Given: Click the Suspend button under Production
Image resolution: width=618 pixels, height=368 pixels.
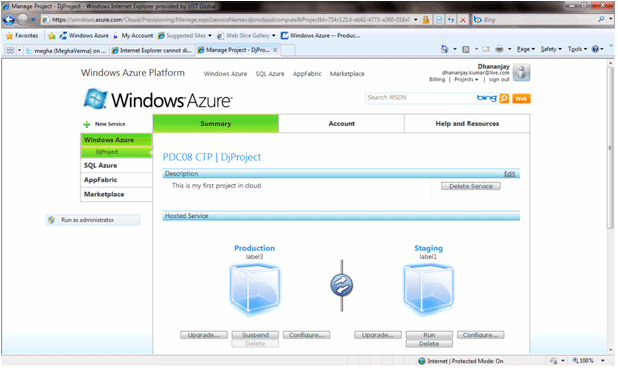Looking at the screenshot, I should click(x=255, y=335).
